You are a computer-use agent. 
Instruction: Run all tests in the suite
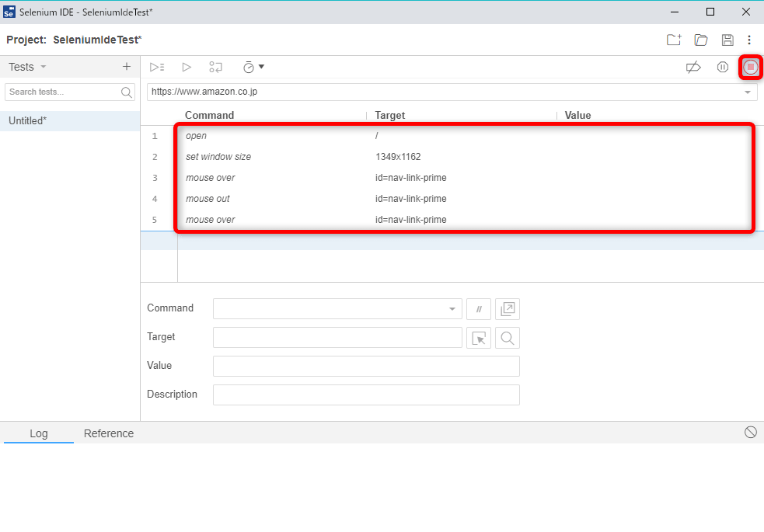click(x=157, y=67)
